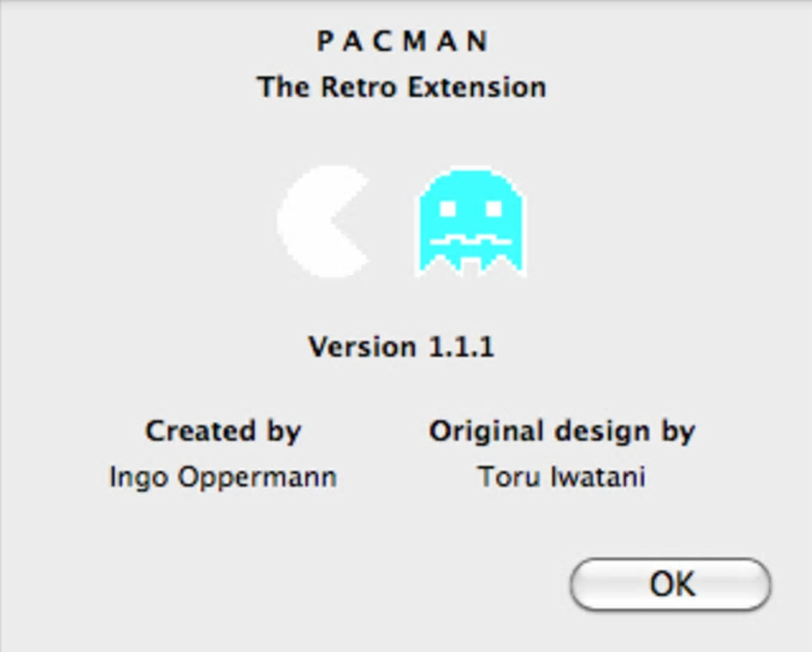The width and height of the screenshot is (812, 652).
Task: Click the first name "Ingo"
Action: [x=139, y=478]
